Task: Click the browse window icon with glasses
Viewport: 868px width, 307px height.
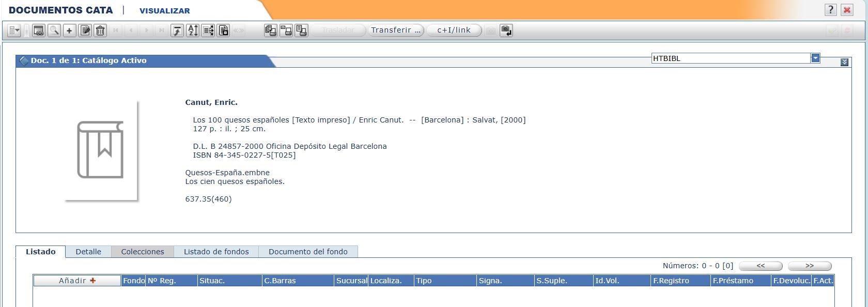Action: pyautogui.click(x=39, y=30)
